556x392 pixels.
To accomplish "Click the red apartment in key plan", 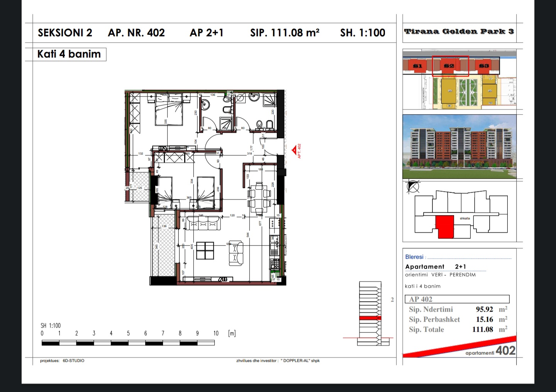I will pyautogui.click(x=445, y=227).
